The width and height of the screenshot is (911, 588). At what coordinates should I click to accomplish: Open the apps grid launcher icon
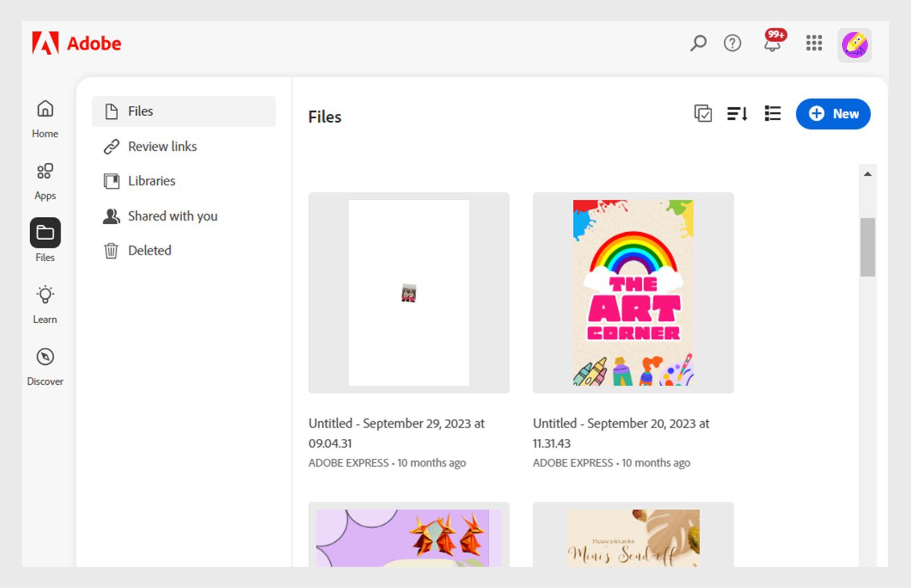(814, 43)
